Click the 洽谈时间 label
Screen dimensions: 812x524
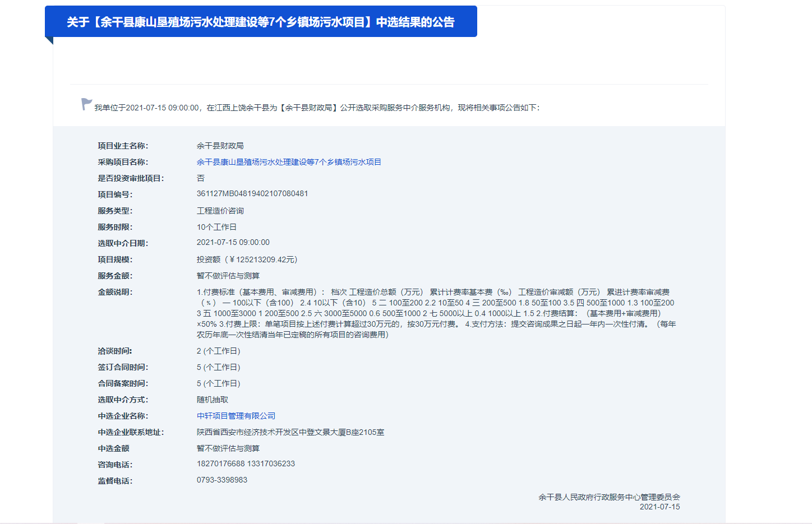click(115, 351)
